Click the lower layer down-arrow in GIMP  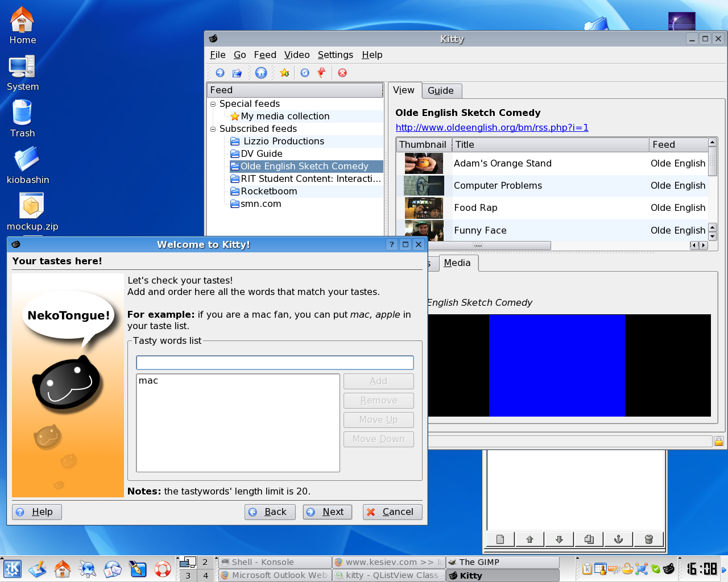pos(559,539)
